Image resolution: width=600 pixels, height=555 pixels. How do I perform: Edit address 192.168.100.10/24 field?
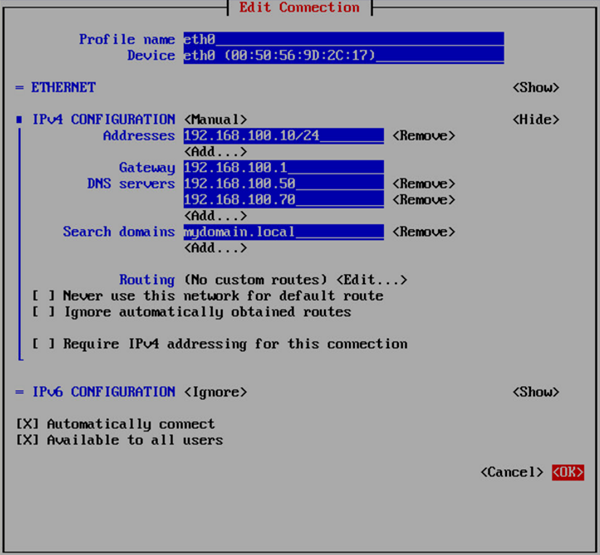pos(284,135)
